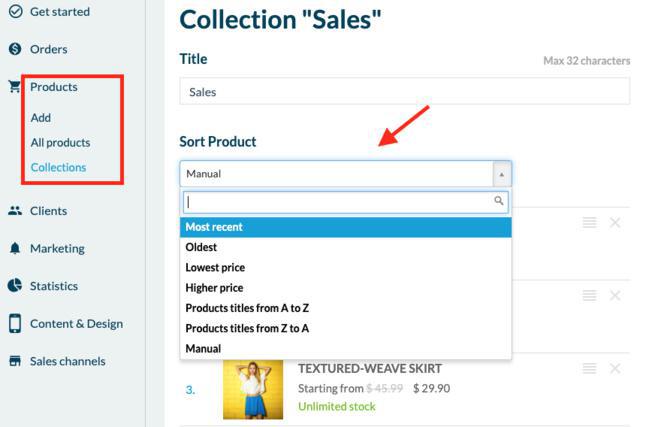Click the Orders dollar icon
The width and height of the screenshot is (658, 427).
click(15, 49)
